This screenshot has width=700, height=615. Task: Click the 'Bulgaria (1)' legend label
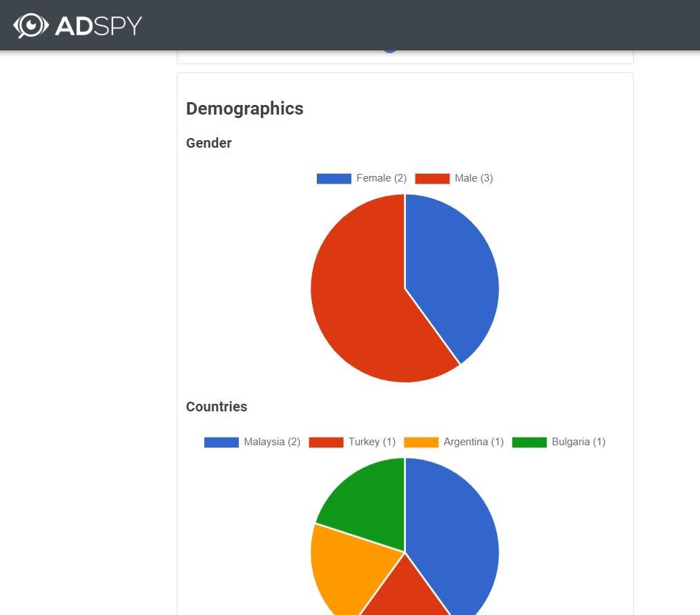click(x=579, y=442)
